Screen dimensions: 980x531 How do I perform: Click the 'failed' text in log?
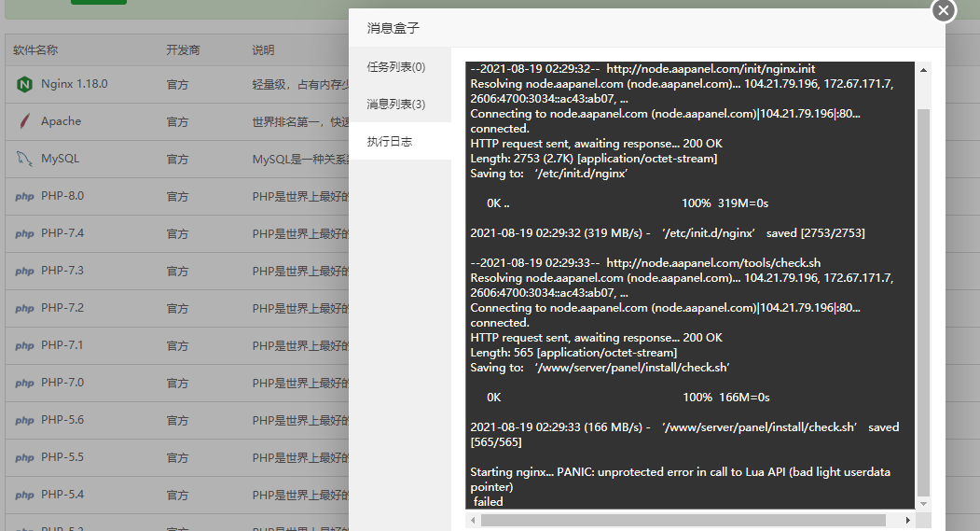pos(488,502)
